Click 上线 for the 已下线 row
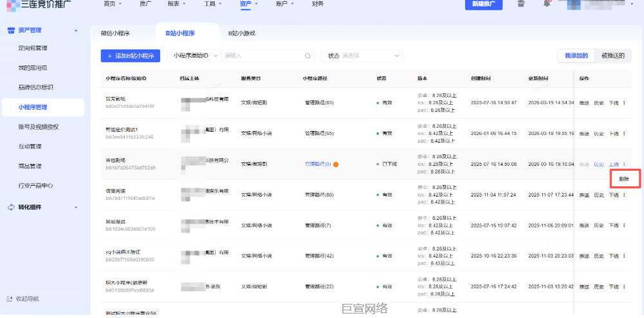 point(614,164)
